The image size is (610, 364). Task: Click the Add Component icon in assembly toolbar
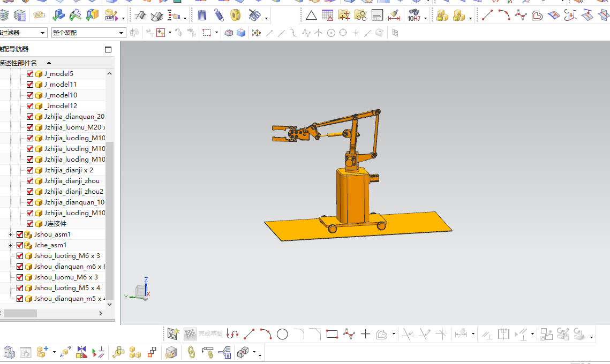point(42,352)
